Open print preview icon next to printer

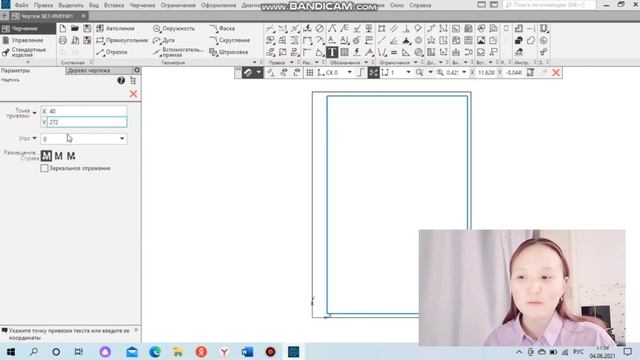point(75,40)
